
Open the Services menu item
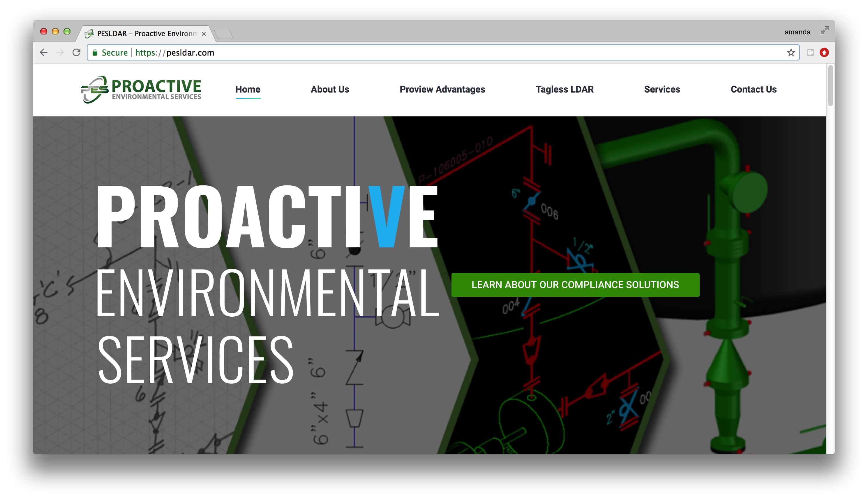(x=662, y=89)
